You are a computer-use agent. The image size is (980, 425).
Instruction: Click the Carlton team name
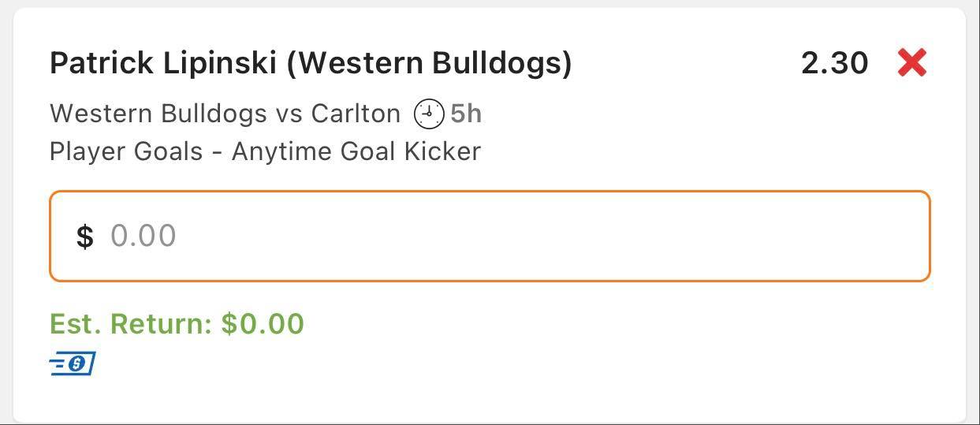[x=356, y=114]
